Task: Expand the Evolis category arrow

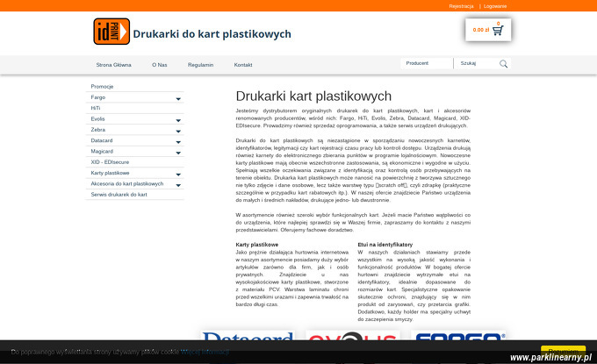Action: (178, 120)
